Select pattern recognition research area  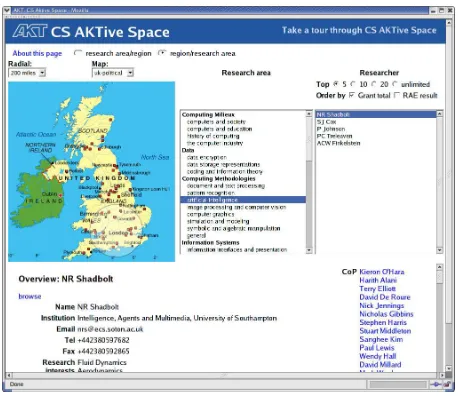pyautogui.click(x=211, y=193)
